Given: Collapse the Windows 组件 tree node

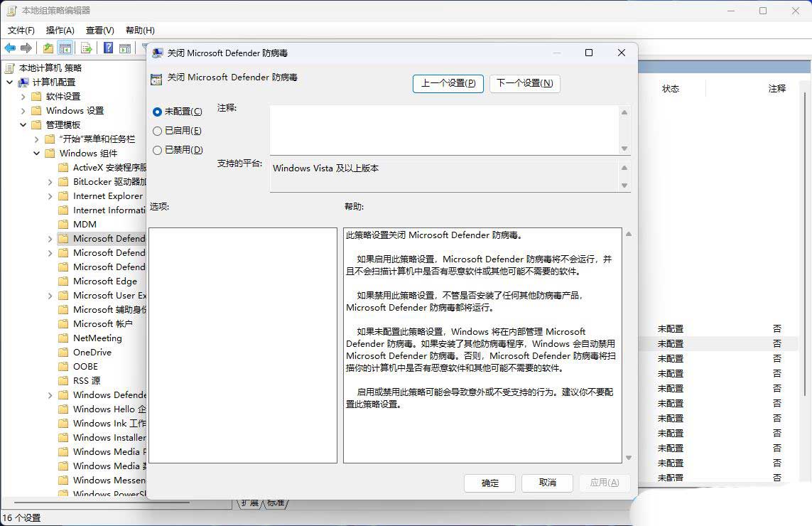Looking at the screenshot, I should point(36,153).
